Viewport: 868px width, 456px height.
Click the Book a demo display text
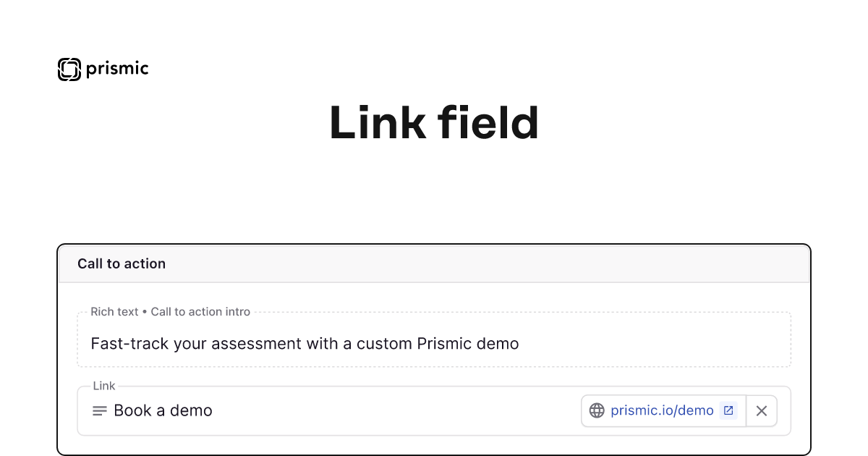point(163,410)
